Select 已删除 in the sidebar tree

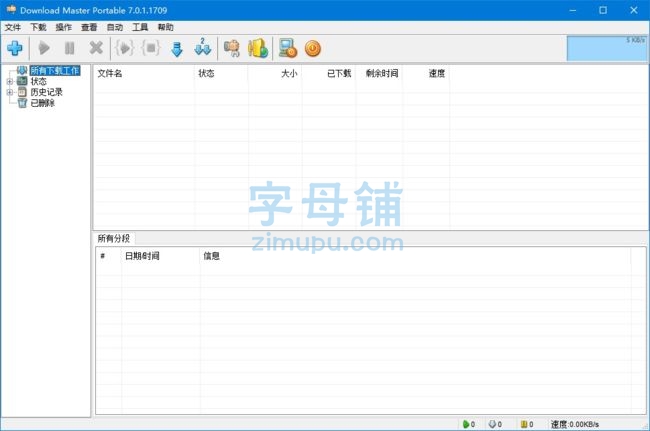[43, 103]
